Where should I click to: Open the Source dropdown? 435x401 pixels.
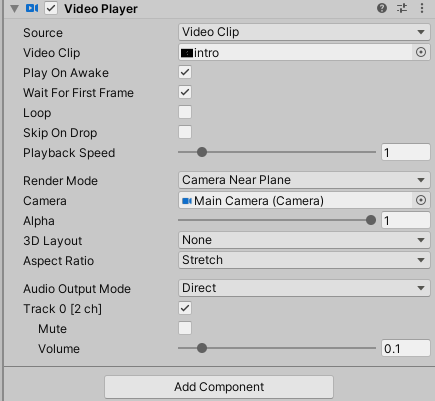coord(304,32)
